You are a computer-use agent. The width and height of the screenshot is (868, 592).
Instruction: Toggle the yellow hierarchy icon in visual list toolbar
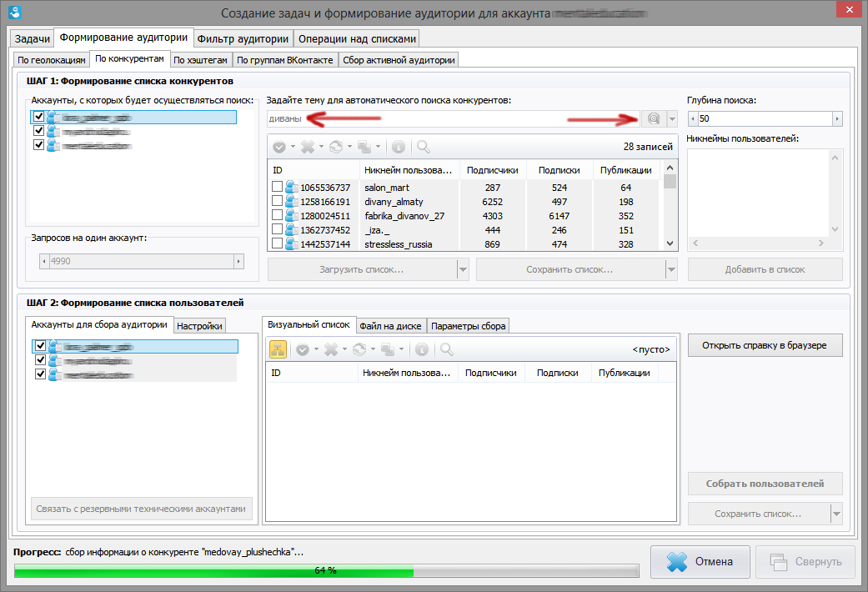[278, 349]
